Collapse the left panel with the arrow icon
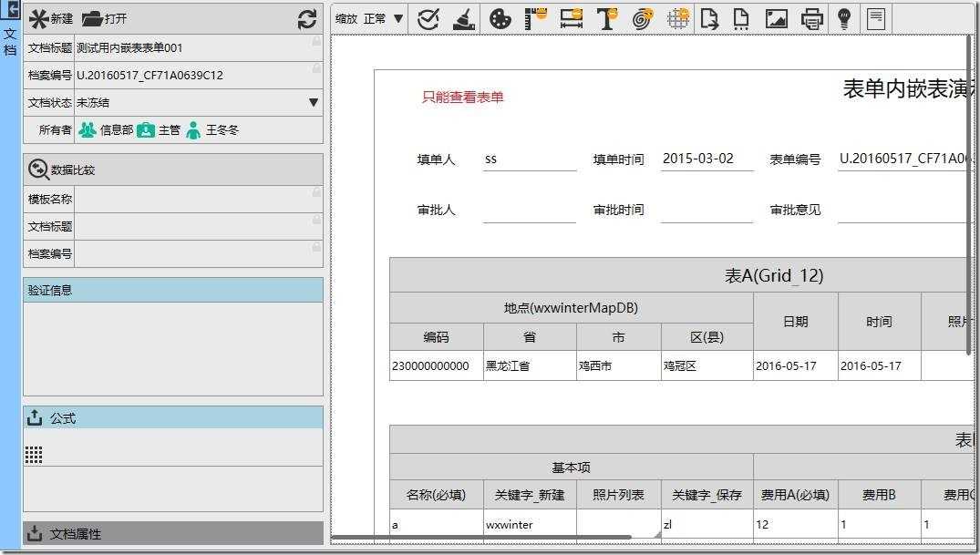Viewport: 980px width, 555px height. pos(11,9)
